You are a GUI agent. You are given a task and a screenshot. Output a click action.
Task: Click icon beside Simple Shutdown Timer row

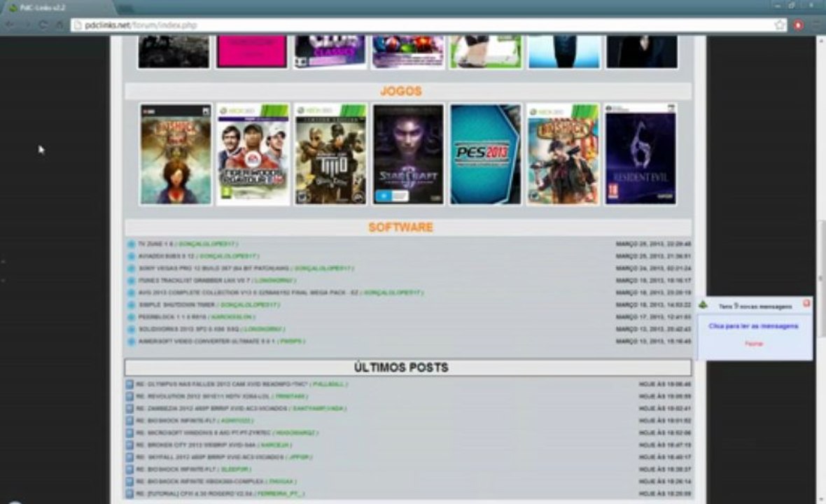point(131,305)
